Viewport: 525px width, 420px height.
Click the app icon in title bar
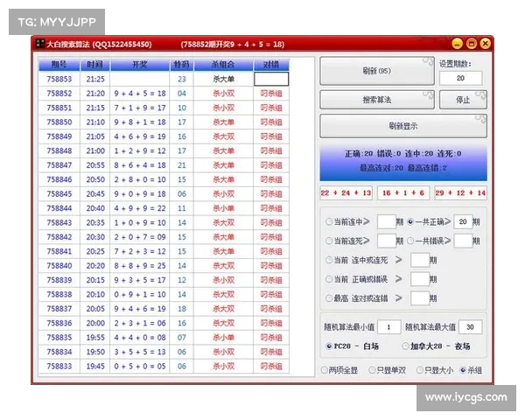[x=40, y=44]
